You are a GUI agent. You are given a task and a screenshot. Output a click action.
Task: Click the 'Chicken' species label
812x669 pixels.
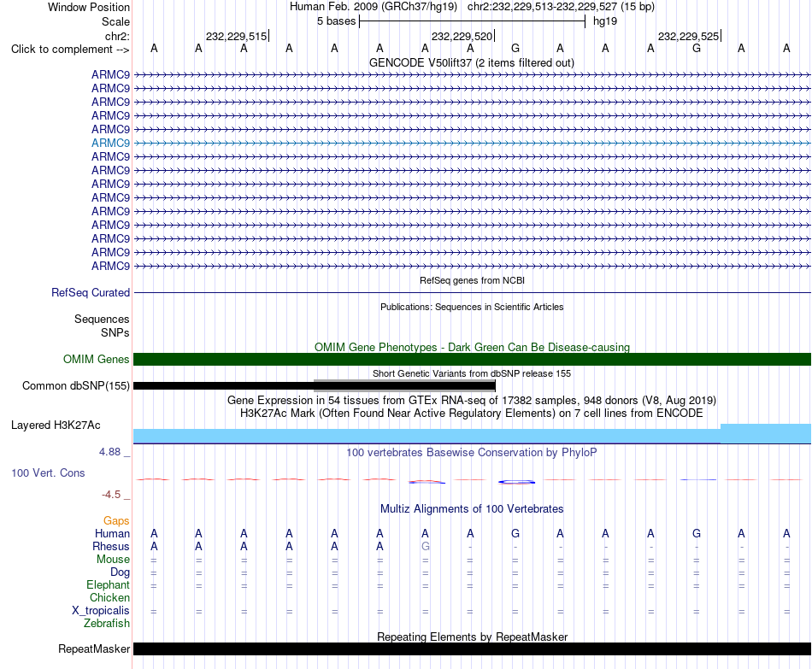[x=109, y=597]
